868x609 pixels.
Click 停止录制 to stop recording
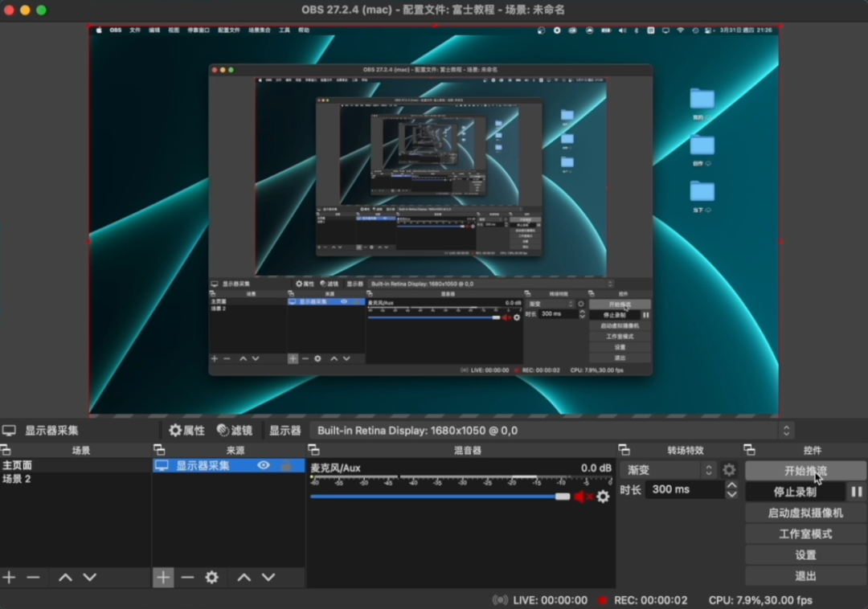(795, 492)
